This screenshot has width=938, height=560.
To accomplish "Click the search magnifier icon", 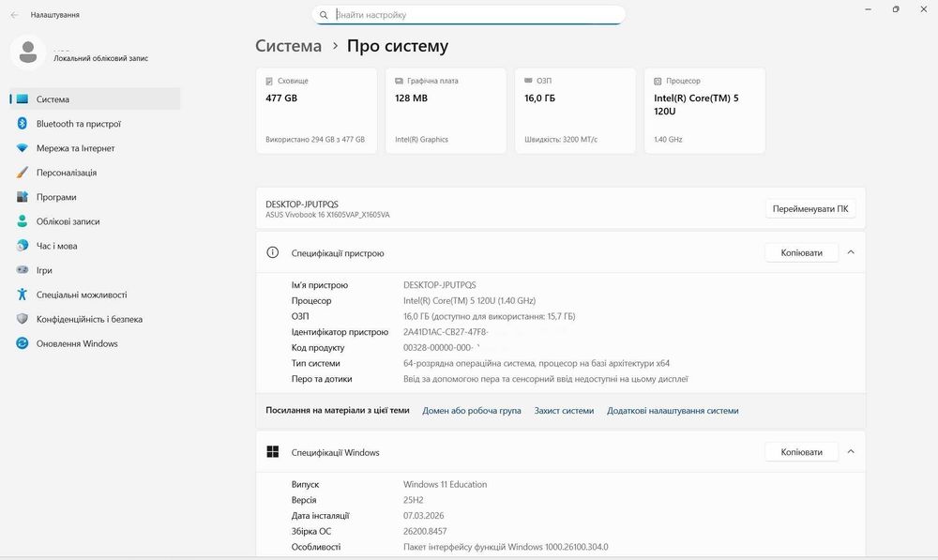I will coord(324,15).
